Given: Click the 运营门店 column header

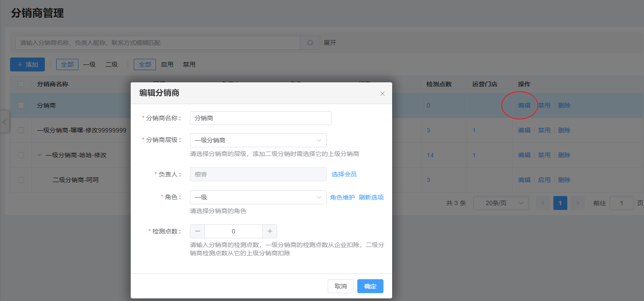Looking at the screenshot, I should (485, 84).
